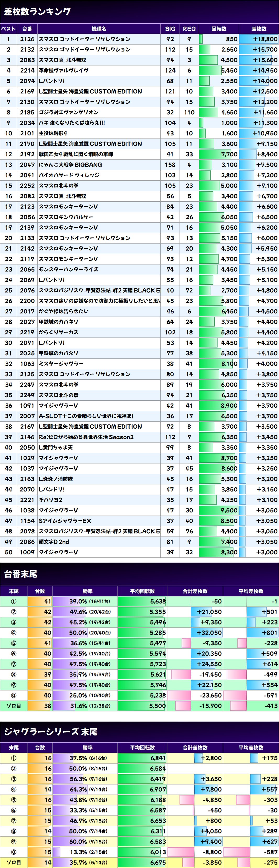The width and height of the screenshot is (279, 868).
Task: Select machine number 2074 in rank 5
Action: (x=27, y=81)
